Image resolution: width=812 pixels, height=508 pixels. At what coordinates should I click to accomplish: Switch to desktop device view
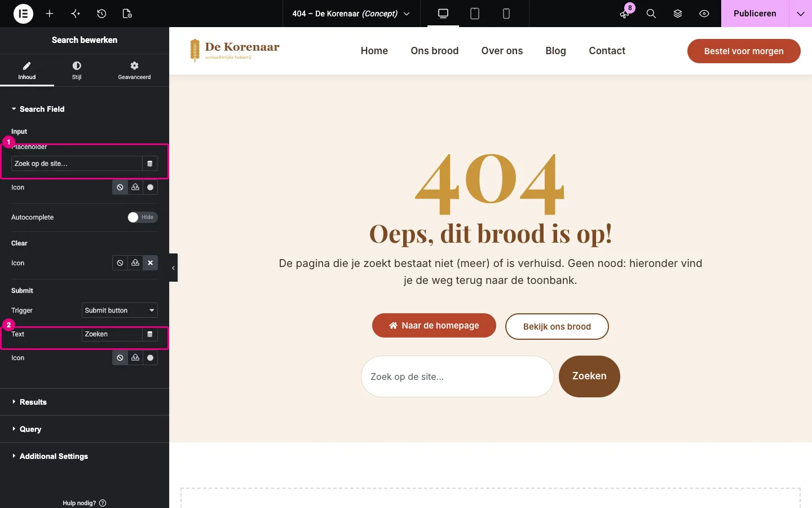pyautogui.click(x=443, y=14)
